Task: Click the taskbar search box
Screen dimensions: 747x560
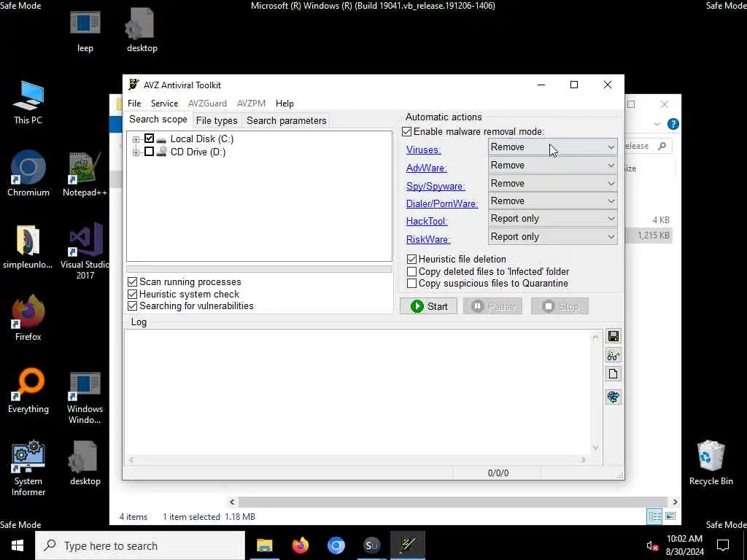Action: tap(140, 545)
